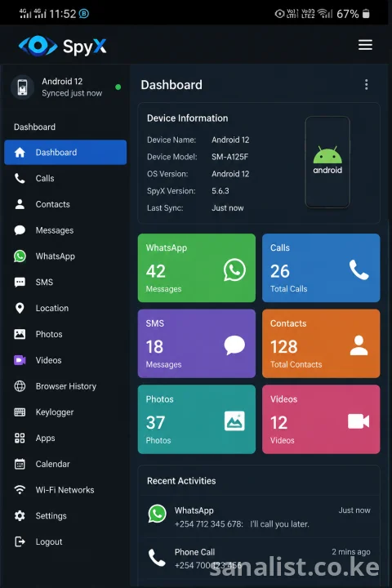Select Location in the sidebar

(x=65, y=308)
